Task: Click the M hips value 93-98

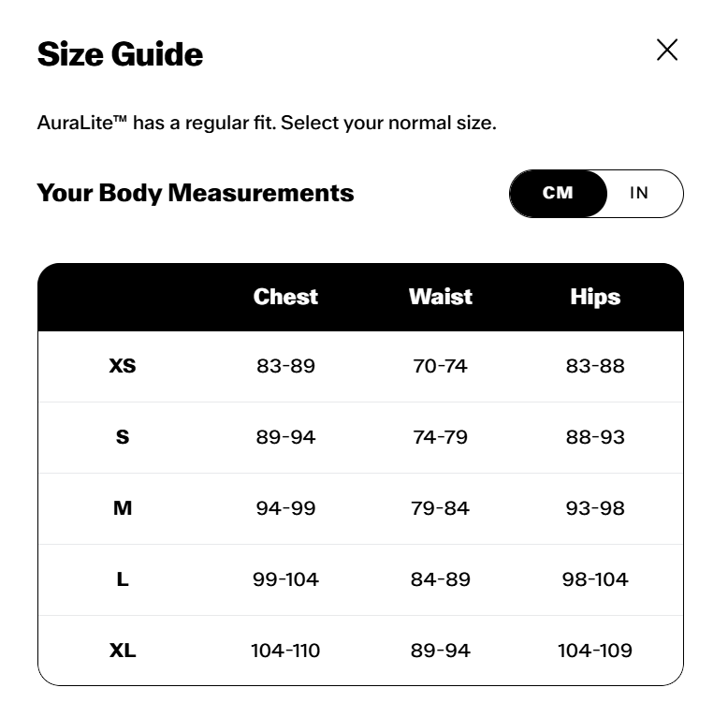Action: [x=595, y=508]
